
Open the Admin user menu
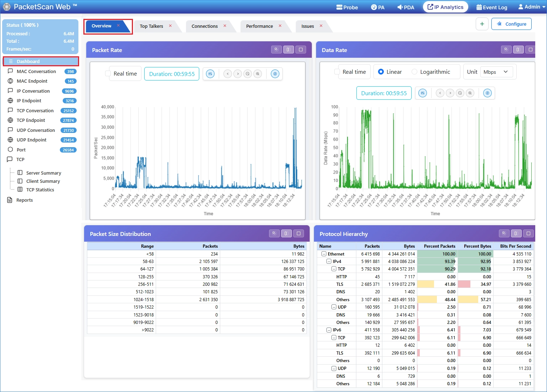[x=531, y=7]
